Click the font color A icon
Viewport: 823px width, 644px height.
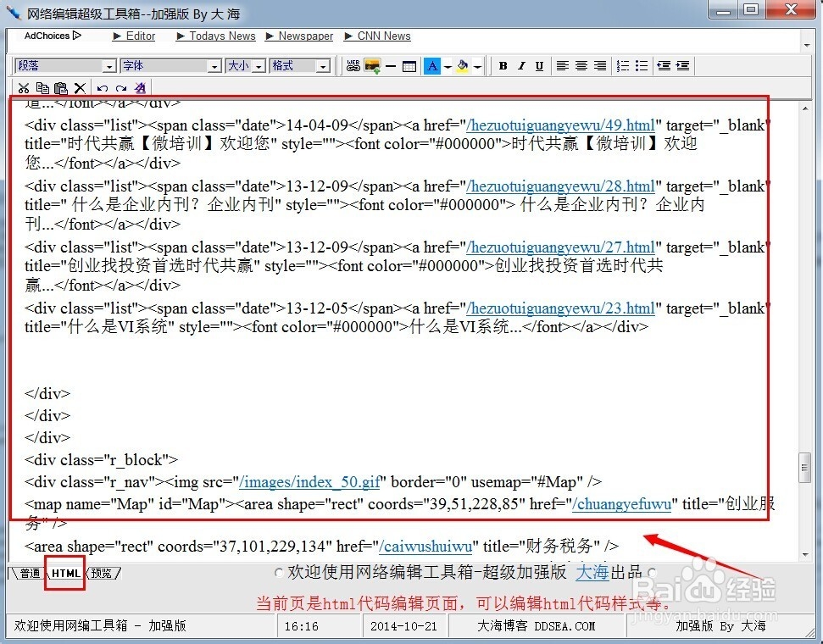click(x=432, y=65)
